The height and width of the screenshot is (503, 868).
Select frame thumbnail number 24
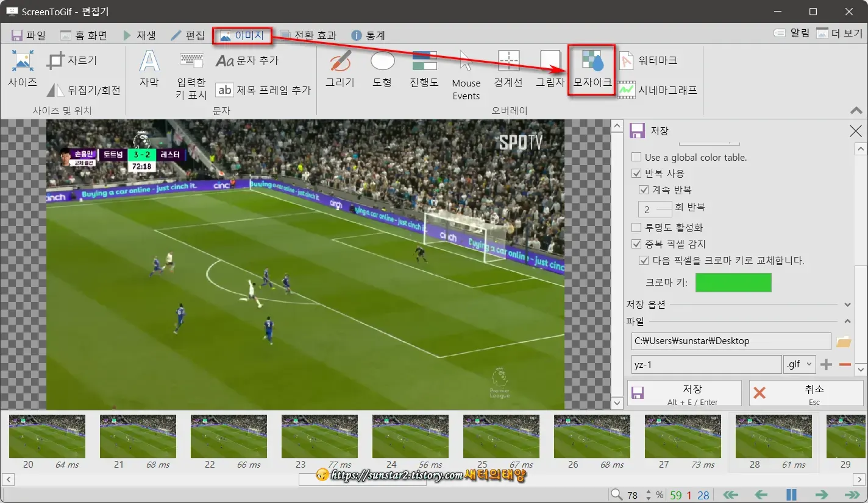(x=410, y=435)
